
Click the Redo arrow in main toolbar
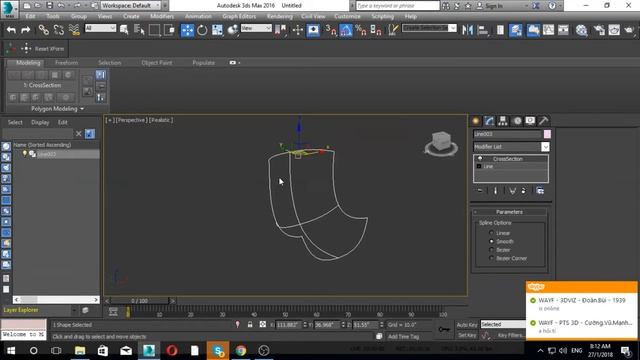tap(25, 30)
